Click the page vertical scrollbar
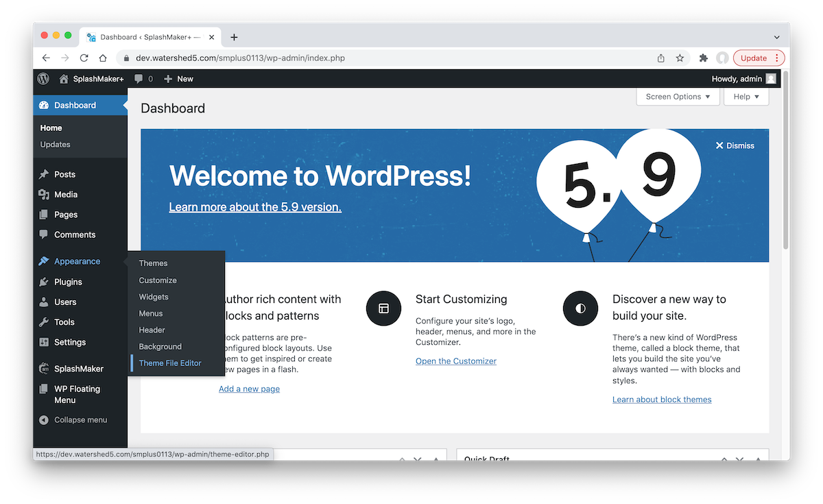823x504 pixels. click(786, 160)
